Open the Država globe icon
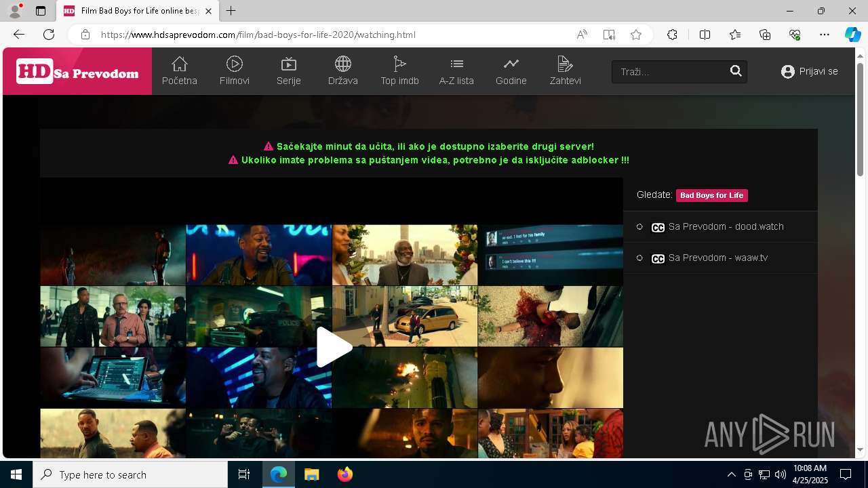Image resolution: width=868 pixels, height=488 pixels. pyautogui.click(x=343, y=64)
